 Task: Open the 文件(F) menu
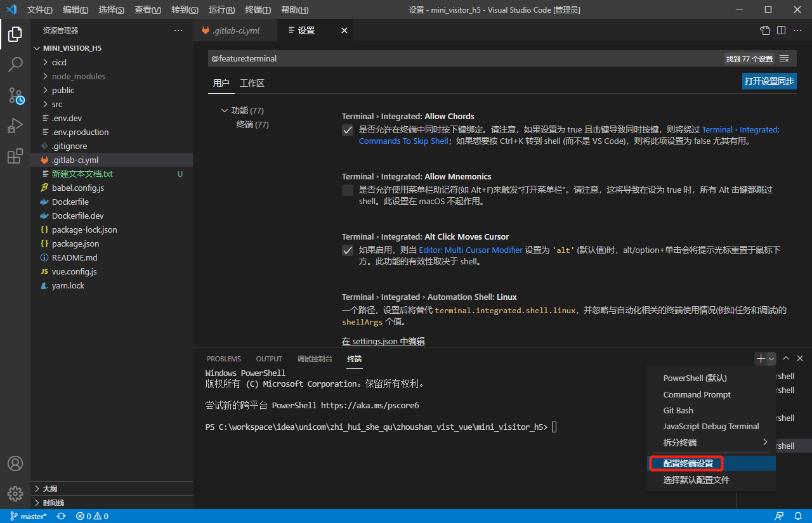point(40,10)
